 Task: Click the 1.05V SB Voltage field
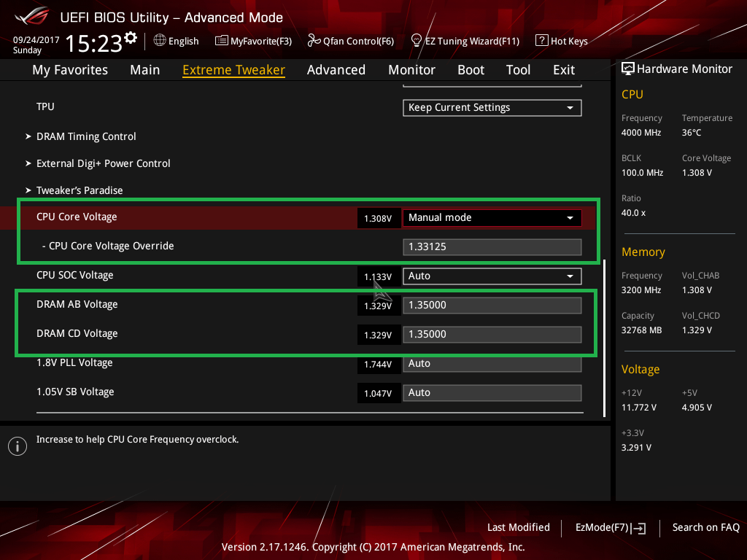(492, 393)
